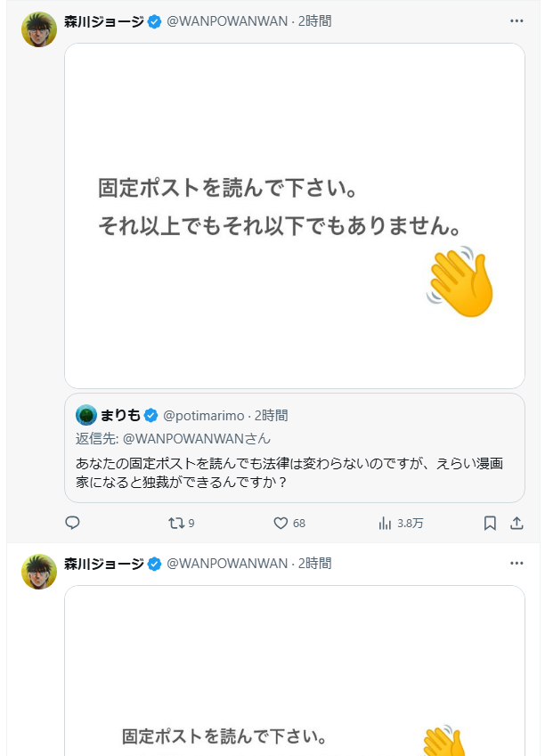Open 森川ジョージ avatar on first post
This screenshot has height=756, width=545.
click(x=39, y=29)
